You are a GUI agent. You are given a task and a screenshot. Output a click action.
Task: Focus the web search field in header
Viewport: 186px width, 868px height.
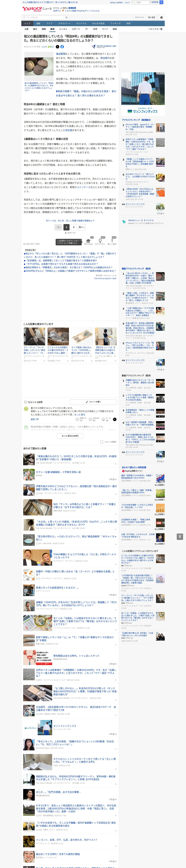140,2
